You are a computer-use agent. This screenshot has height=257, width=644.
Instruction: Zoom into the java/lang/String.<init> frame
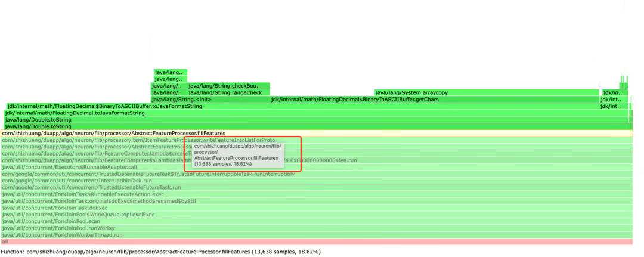click(210, 100)
